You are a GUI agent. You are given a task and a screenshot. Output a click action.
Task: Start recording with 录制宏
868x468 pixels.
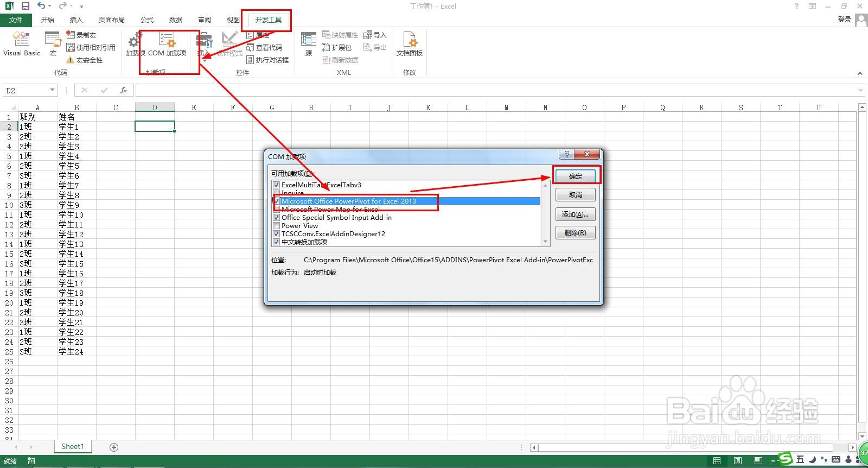81,35
